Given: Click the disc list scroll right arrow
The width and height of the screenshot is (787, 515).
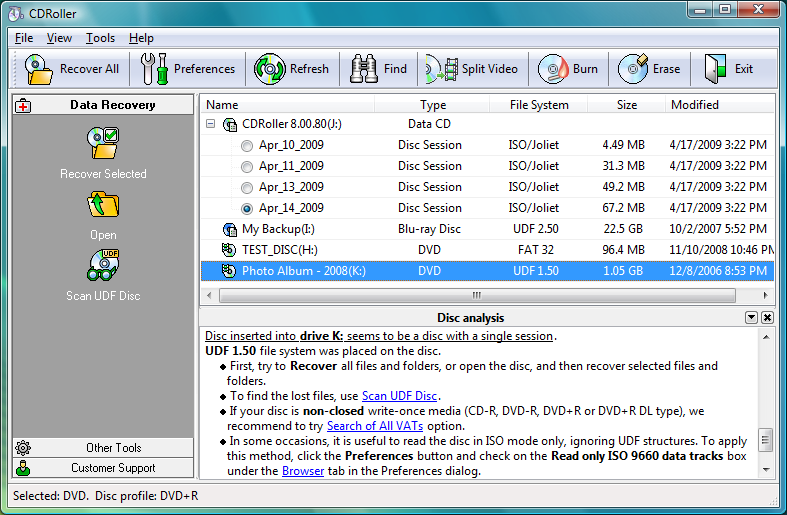Looking at the screenshot, I should point(765,295).
